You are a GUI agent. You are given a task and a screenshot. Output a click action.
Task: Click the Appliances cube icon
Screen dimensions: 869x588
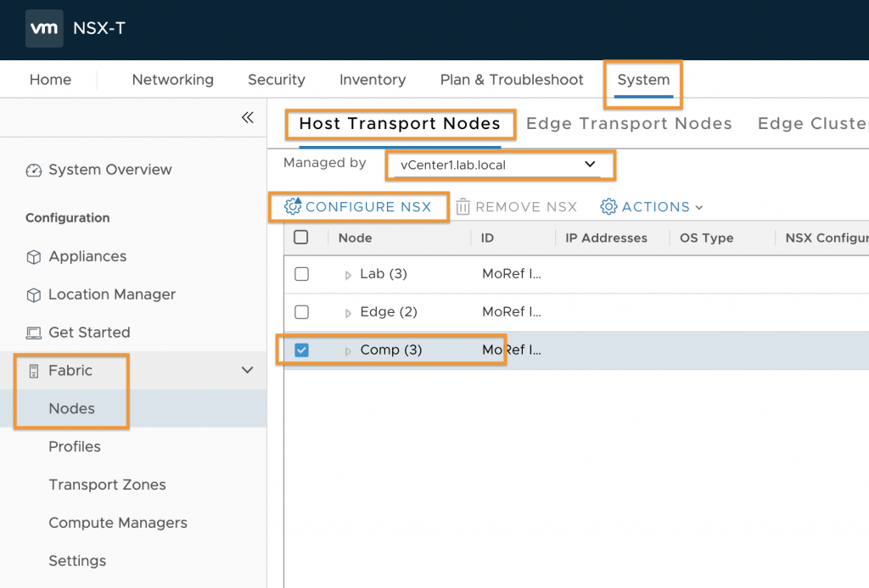click(34, 257)
